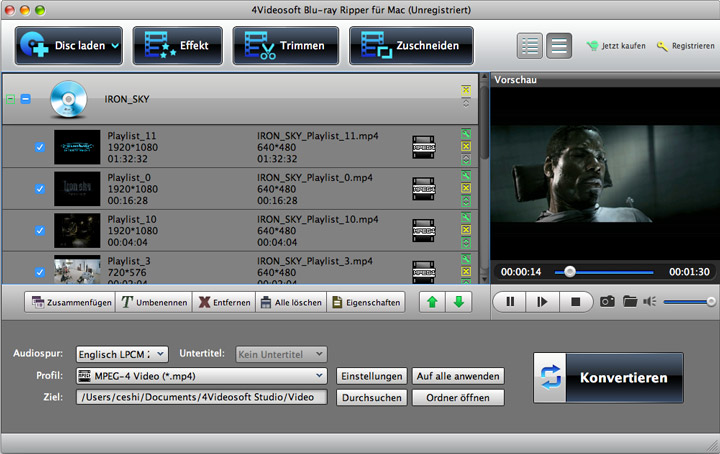720x454 pixels.
Task: Pause the preview playback
Action: point(510,301)
